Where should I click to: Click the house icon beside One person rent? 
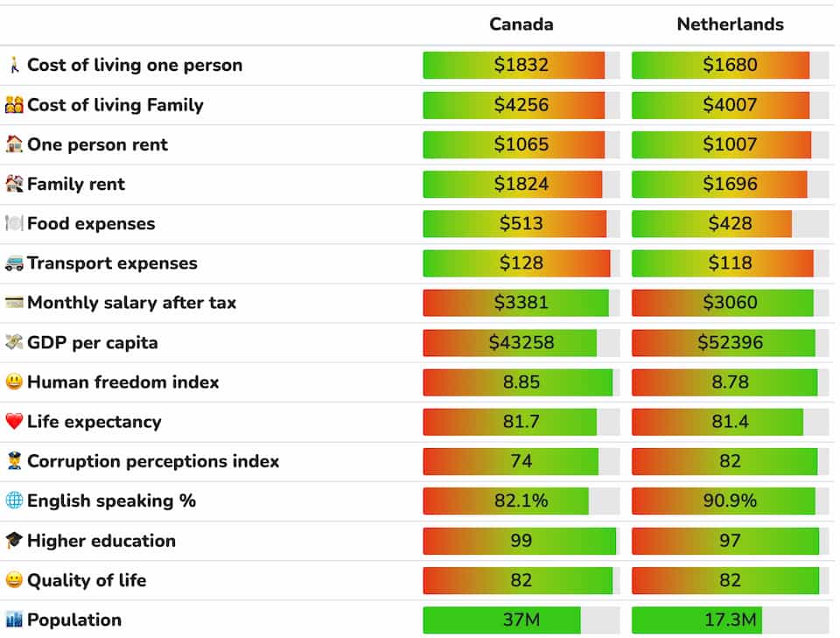(14, 144)
